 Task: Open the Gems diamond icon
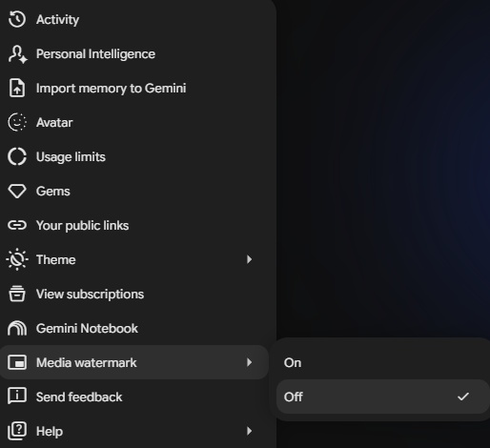tap(17, 192)
